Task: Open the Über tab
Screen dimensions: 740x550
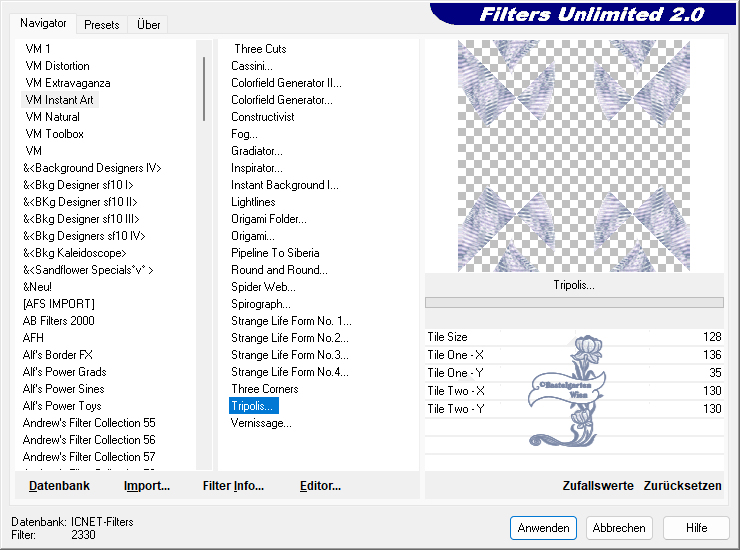Action: pyautogui.click(x=148, y=25)
